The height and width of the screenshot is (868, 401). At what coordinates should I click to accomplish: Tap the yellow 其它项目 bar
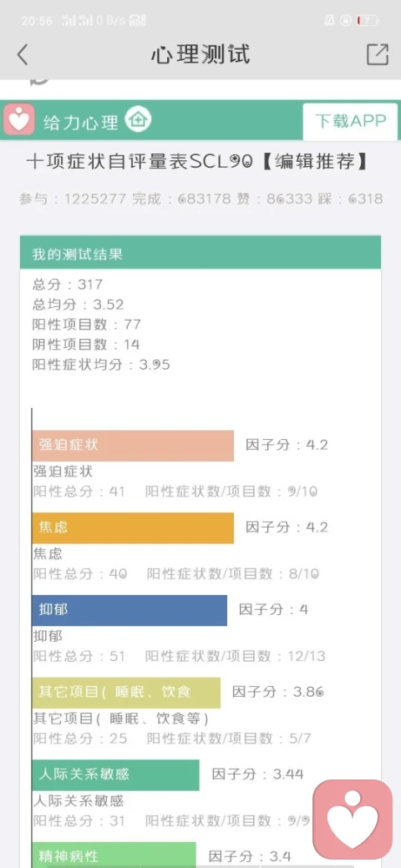pos(126,693)
